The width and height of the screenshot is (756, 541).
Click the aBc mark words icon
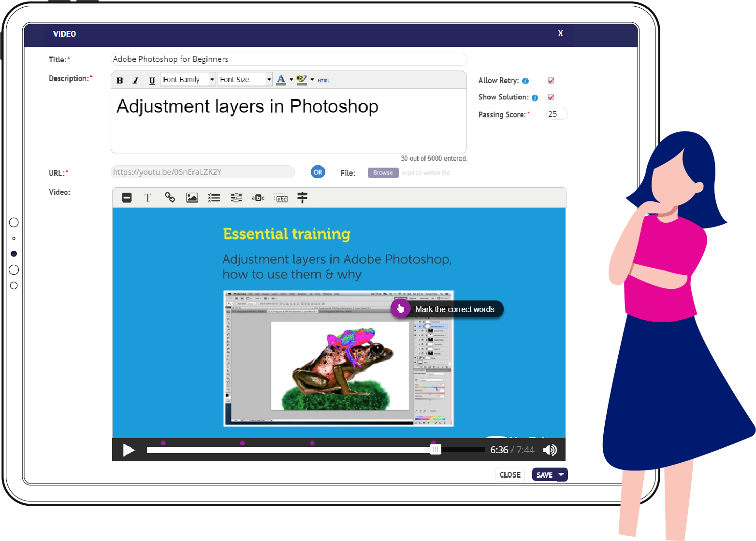click(258, 198)
